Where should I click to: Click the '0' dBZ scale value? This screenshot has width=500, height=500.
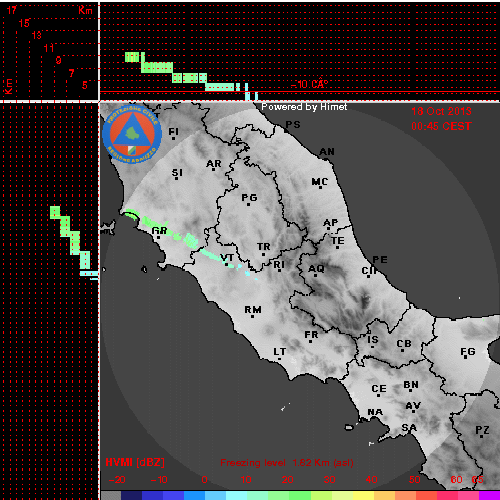click(204, 480)
